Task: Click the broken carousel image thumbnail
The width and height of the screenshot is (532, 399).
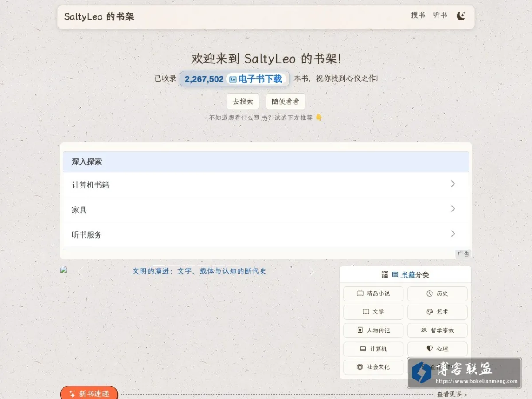Action: pyautogui.click(x=64, y=269)
